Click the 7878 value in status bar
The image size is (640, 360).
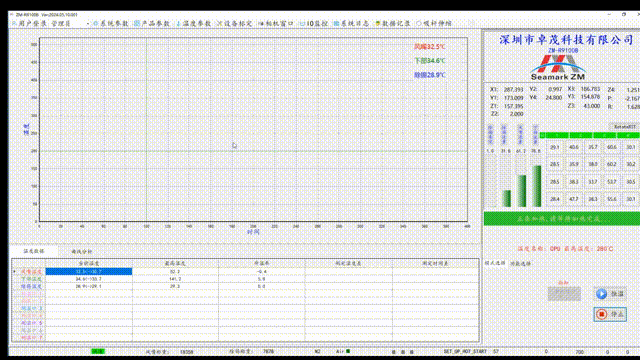point(268,351)
